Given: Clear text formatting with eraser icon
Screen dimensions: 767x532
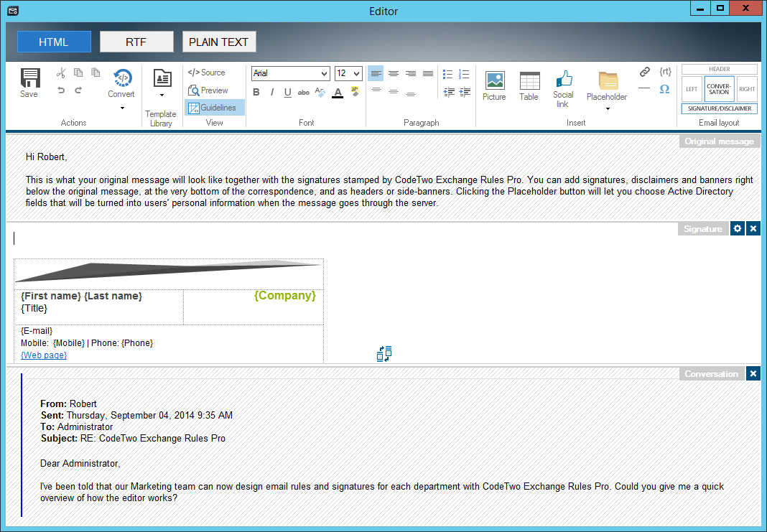Looking at the screenshot, I should [x=320, y=92].
